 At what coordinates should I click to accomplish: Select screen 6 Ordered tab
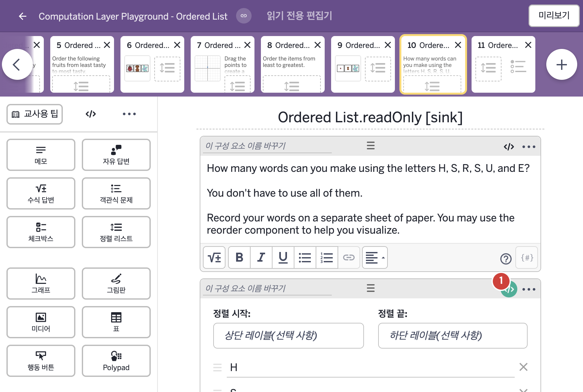click(x=152, y=64)
